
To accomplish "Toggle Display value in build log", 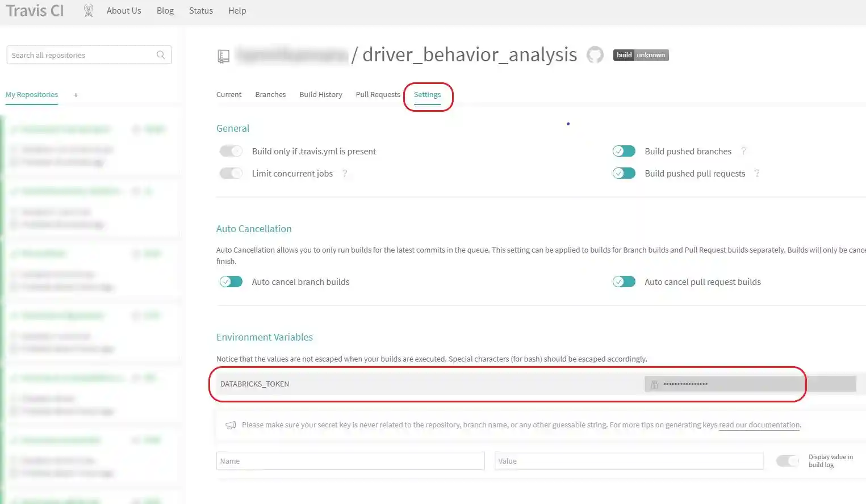I will coord(788,461).
